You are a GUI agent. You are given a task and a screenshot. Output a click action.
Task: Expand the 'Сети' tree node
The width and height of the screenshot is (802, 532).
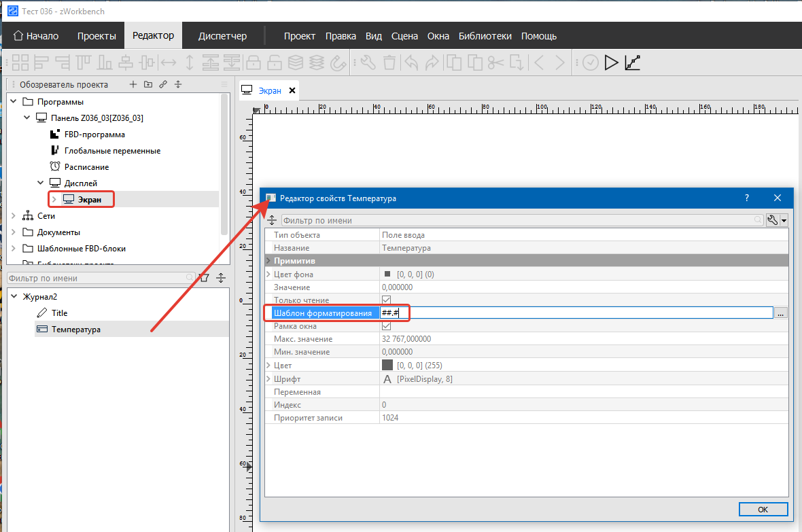(14, 216)
